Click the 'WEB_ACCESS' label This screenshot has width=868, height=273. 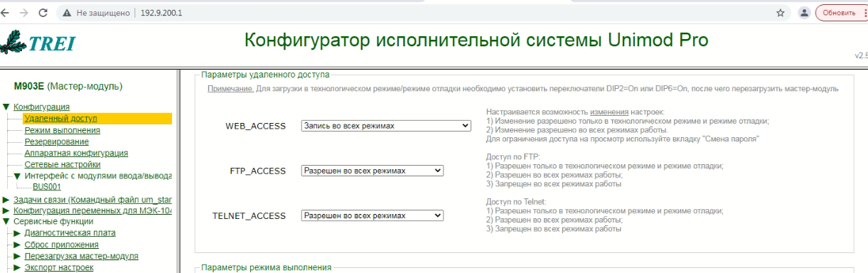255,126
